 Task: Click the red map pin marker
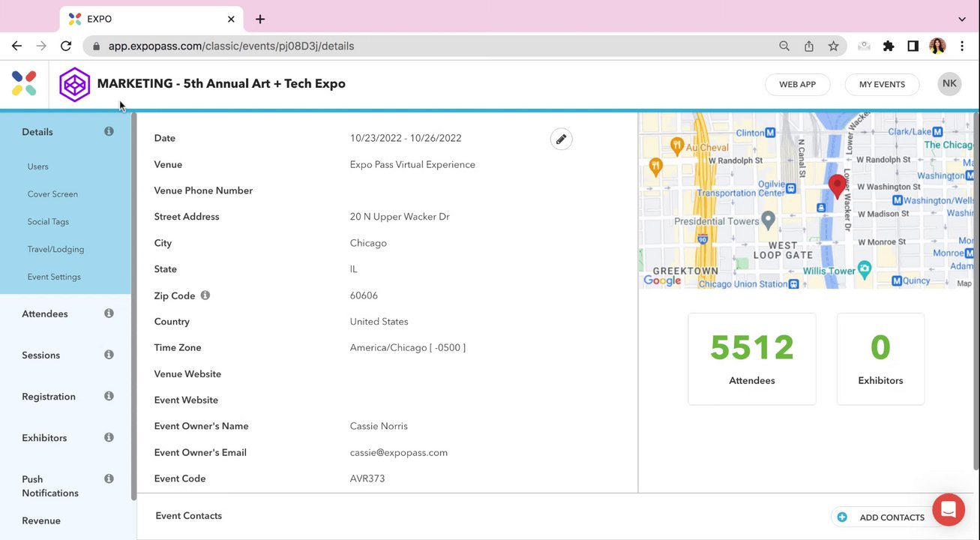pos(837,184)
